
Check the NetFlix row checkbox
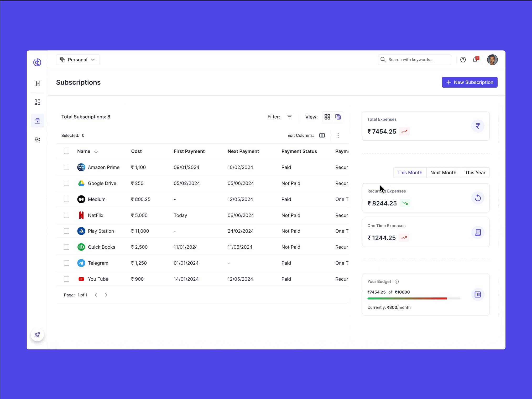[x=67, y=215]
